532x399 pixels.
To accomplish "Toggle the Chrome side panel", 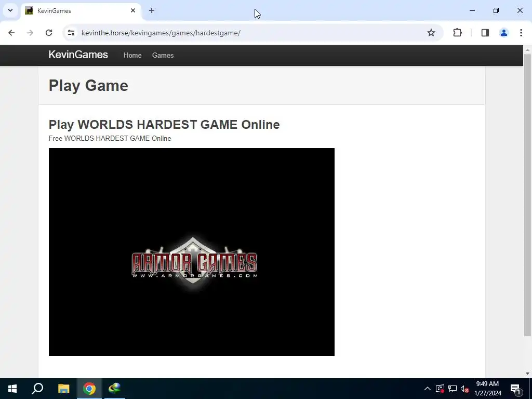I will 485,33.
